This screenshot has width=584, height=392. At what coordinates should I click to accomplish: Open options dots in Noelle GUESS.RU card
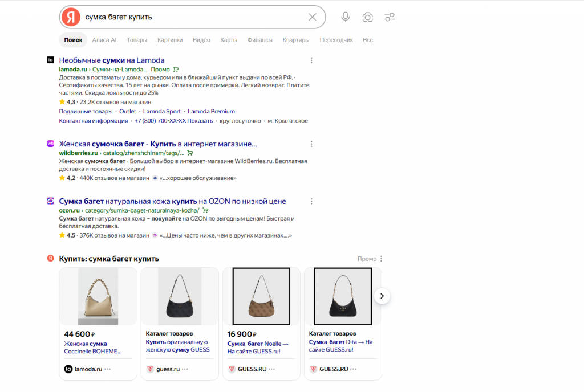271,369
